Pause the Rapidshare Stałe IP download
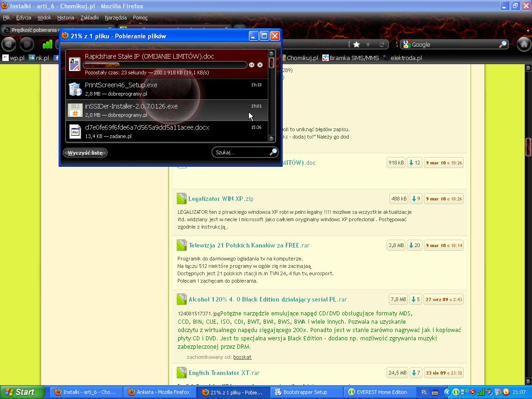Viewport: 532px width, 399px height. pos(252,65)
